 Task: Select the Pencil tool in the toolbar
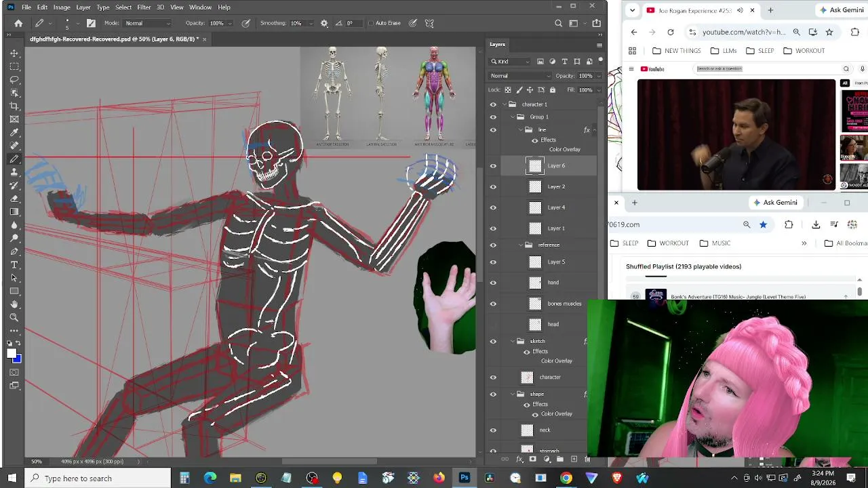14,159
